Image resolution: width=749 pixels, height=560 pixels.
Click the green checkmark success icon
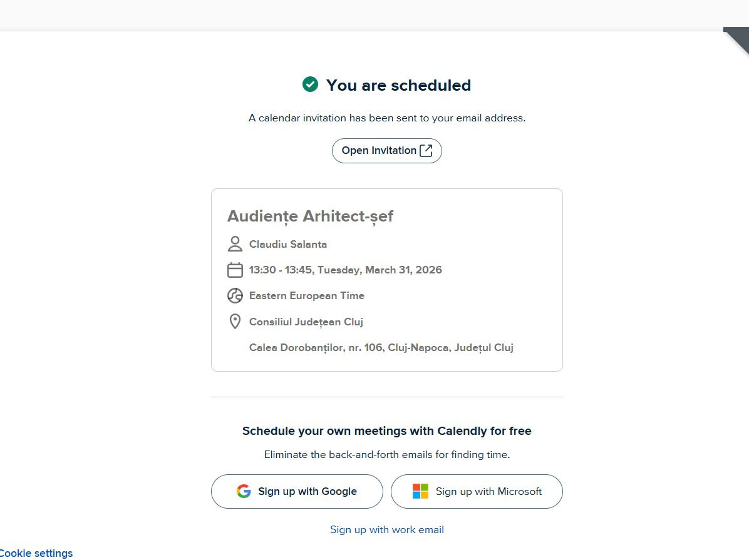pos(310,84)
